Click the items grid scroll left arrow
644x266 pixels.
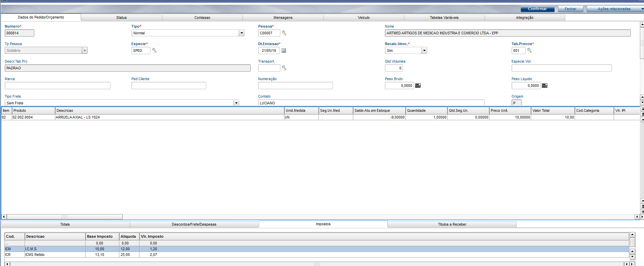point(4,217)
